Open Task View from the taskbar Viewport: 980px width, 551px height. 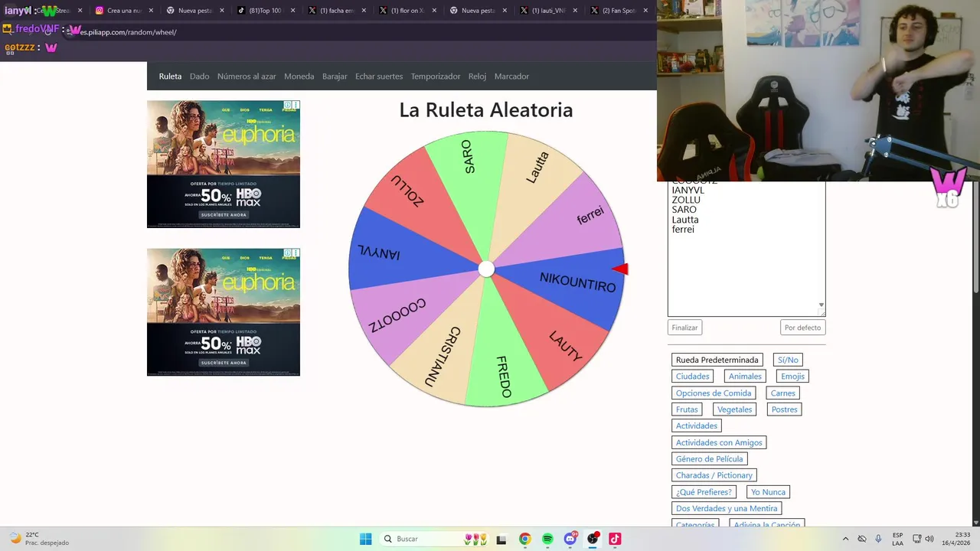(x=501, y=539)
